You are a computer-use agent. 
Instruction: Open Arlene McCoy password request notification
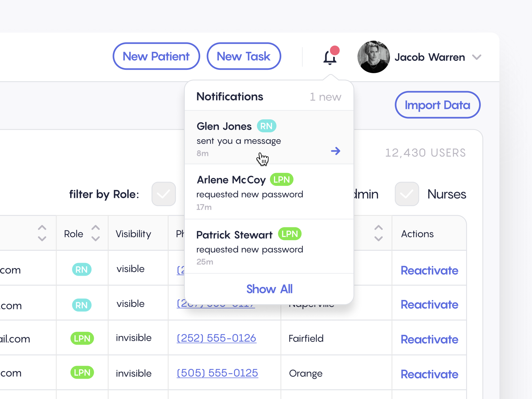point(269,192)
